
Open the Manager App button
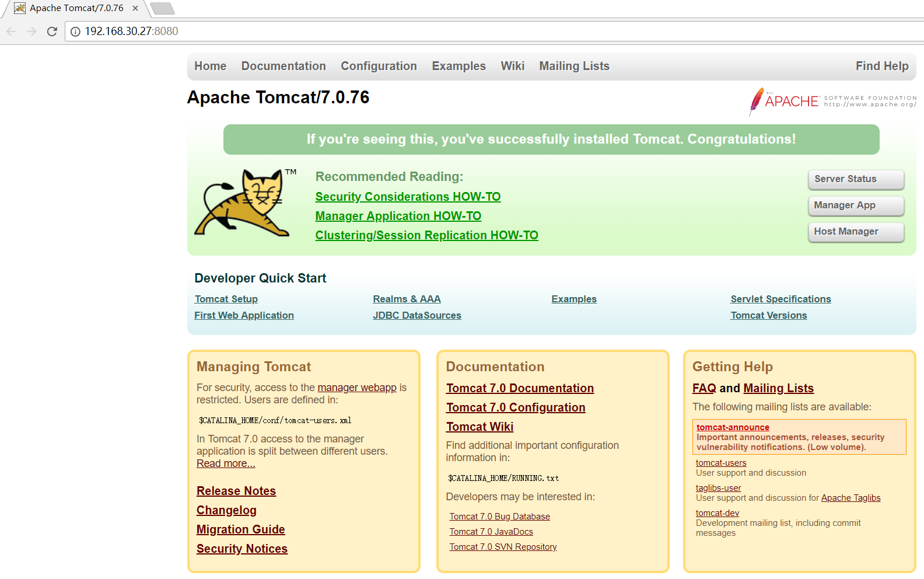856,205
